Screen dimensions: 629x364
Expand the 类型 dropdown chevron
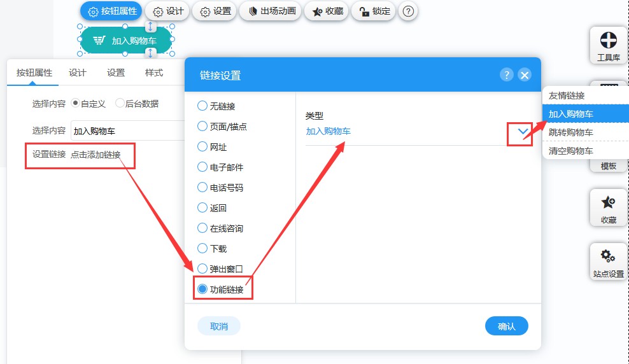pos(522,131)
